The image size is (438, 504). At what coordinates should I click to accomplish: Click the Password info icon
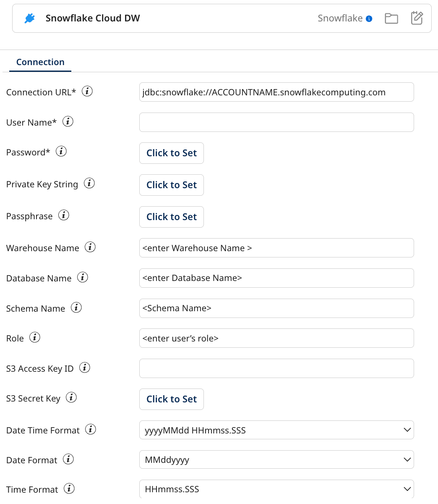[x=61, y=151]
